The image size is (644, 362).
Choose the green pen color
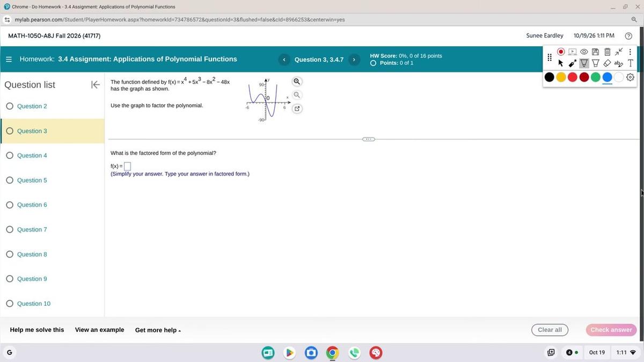click(596, 77)
